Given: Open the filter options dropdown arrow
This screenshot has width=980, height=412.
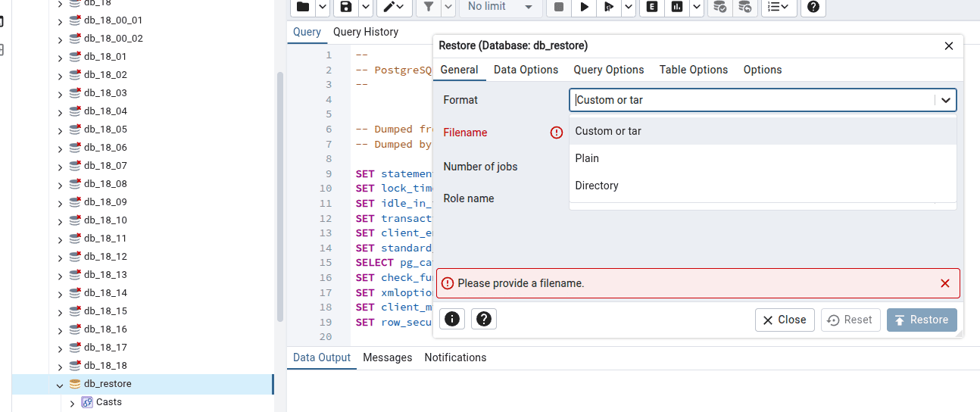Looking at the screenshot, I should click(x=448, y=7).
